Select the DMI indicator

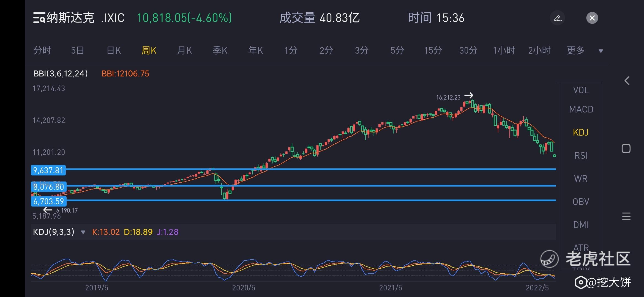581,225
